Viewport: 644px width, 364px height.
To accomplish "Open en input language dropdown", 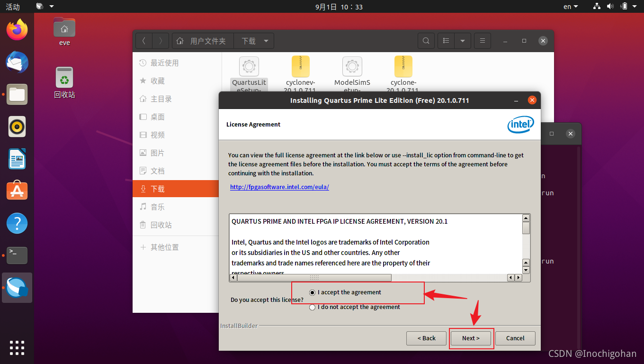I will [x=571, y=7].
